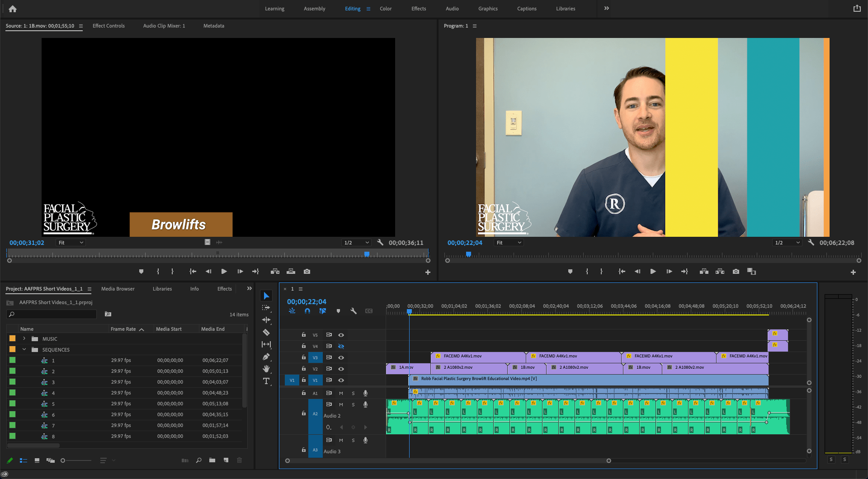Go to In point in Source monitor
This screenshot has height=479, width=868.
tap(193, 272)
